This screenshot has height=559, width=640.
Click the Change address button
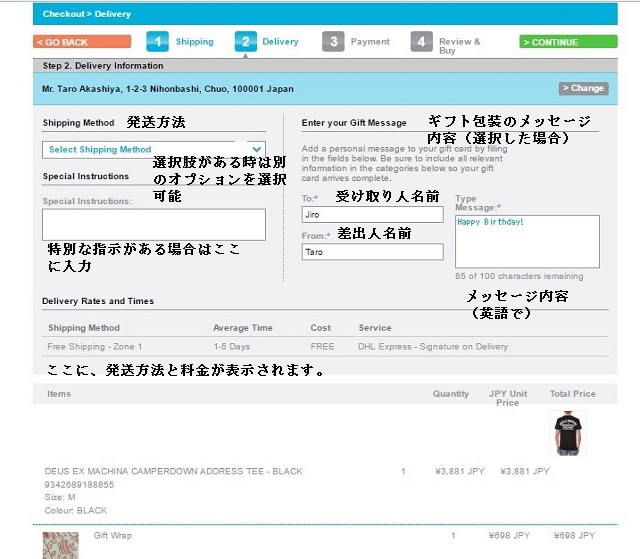click(583, 88)
